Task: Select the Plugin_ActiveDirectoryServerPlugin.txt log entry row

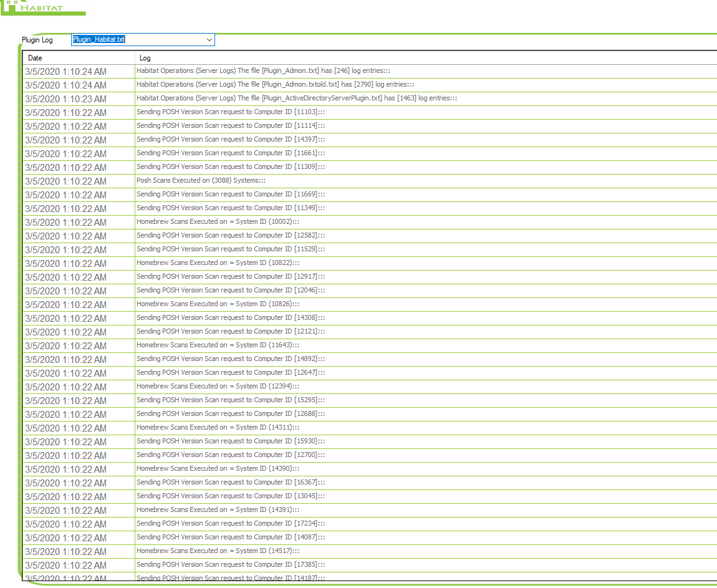Action: pyautogui.click(x=296, y=99)
